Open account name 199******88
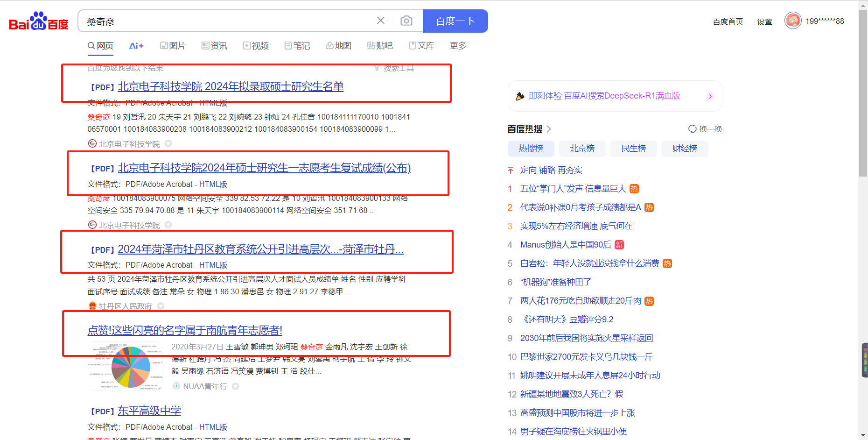This screenshot has width=868, height=440. (x=825, y=21)
